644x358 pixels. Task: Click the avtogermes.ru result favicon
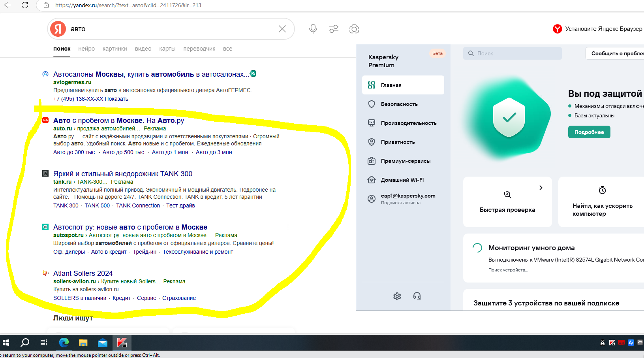[x=45, y=74]
